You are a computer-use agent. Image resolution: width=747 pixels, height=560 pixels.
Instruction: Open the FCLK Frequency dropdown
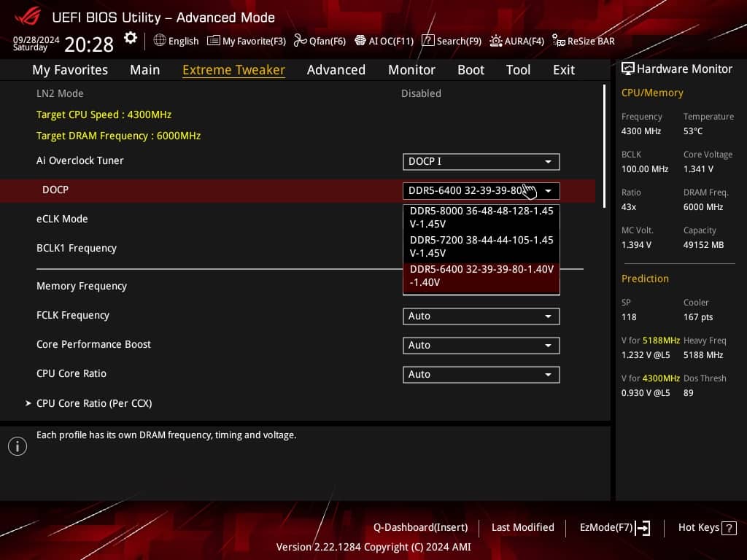[481, 316]
